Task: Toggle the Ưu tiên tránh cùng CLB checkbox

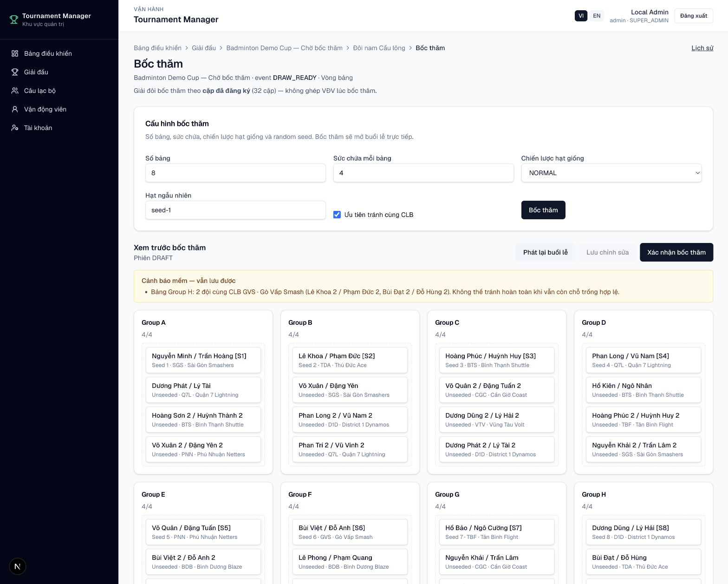Action: [337, 215]
